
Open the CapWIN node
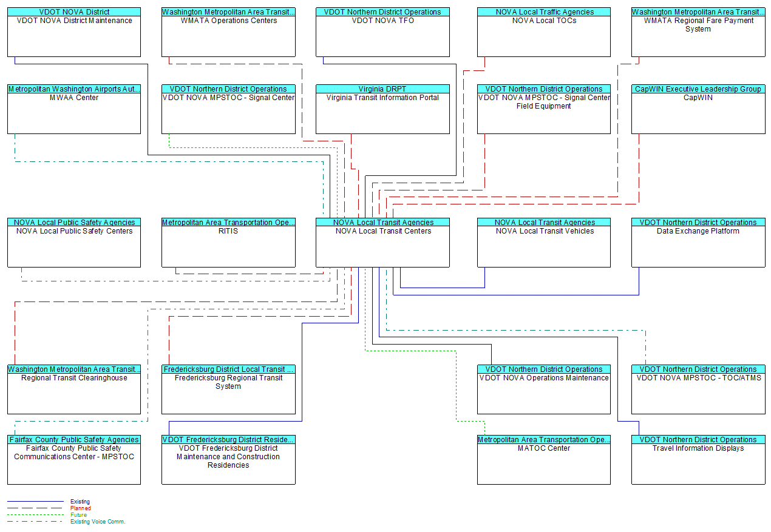(698, 109)
